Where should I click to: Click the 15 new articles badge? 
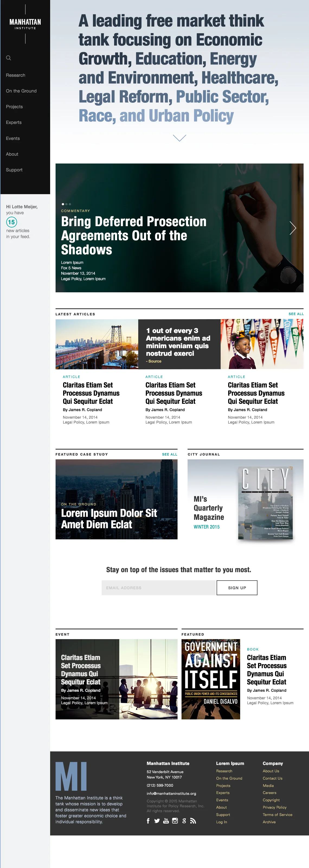[x=11, y=222]
